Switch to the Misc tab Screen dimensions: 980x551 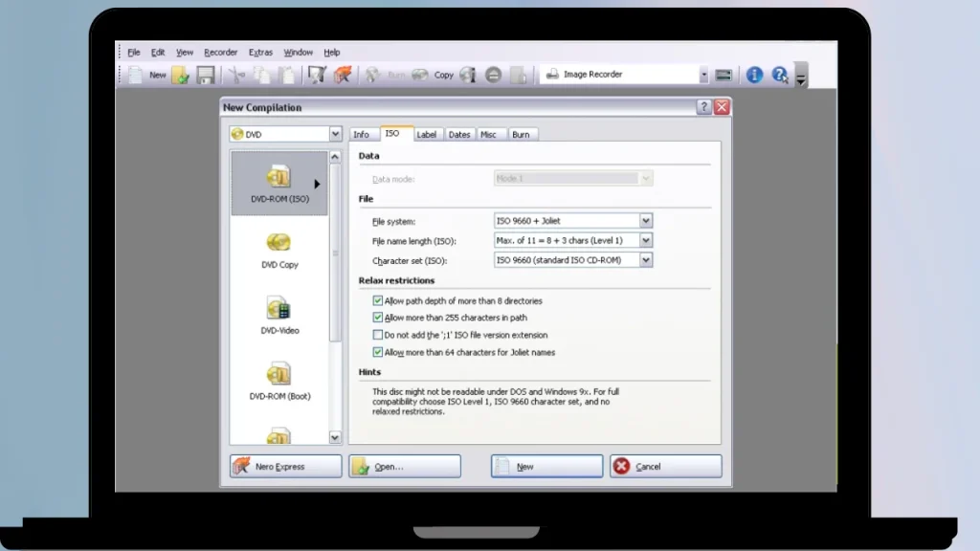click(x=490, y=134)
